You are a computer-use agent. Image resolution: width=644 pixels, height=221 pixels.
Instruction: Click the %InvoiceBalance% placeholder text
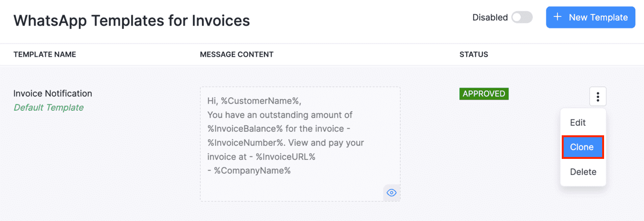click(x=236, y=129)
